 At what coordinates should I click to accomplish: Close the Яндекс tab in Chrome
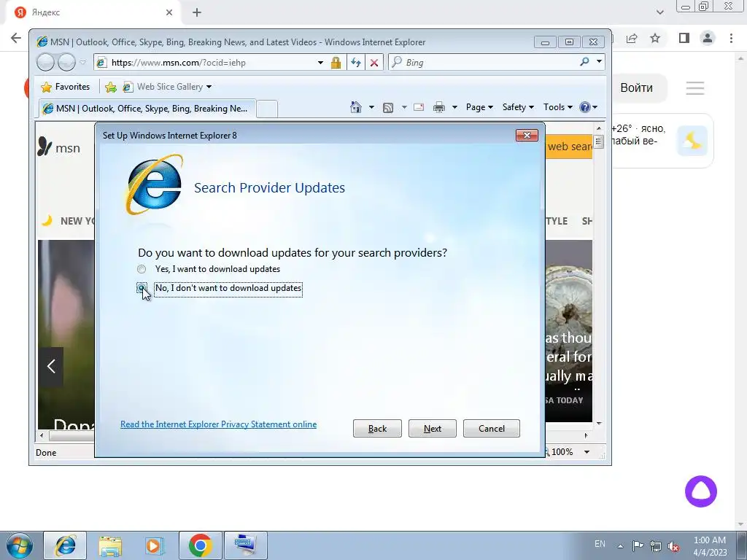tap(169, 12)
